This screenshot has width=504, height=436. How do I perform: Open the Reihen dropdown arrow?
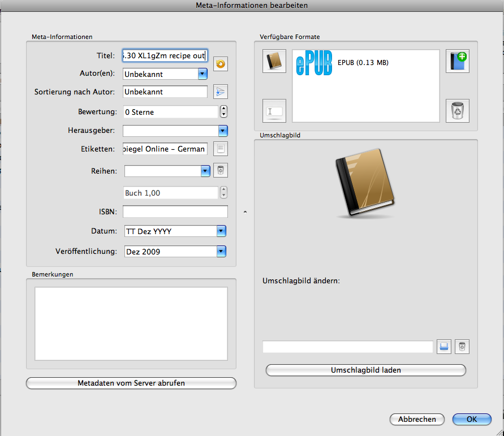coord(205,171)
